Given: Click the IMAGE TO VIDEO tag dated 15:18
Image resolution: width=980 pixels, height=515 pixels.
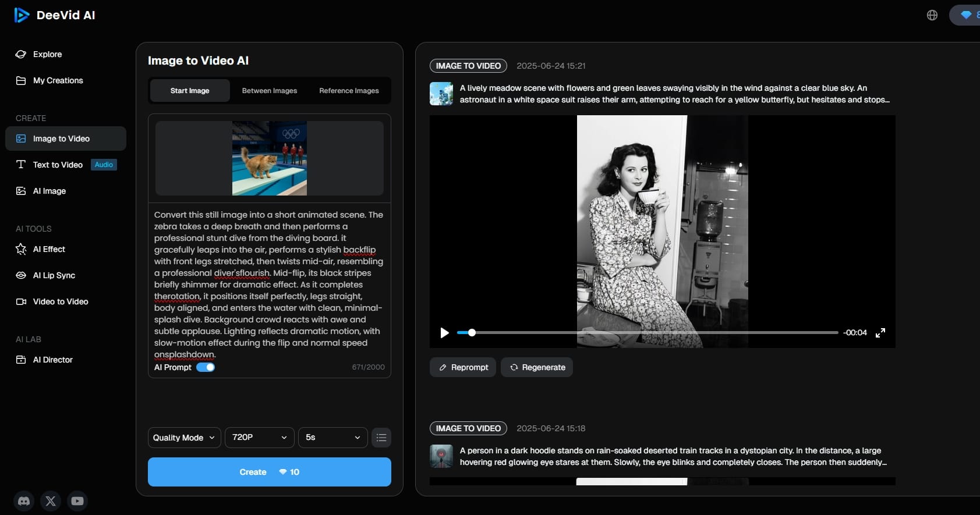Looking at the screenshot, I should [468, 428].
